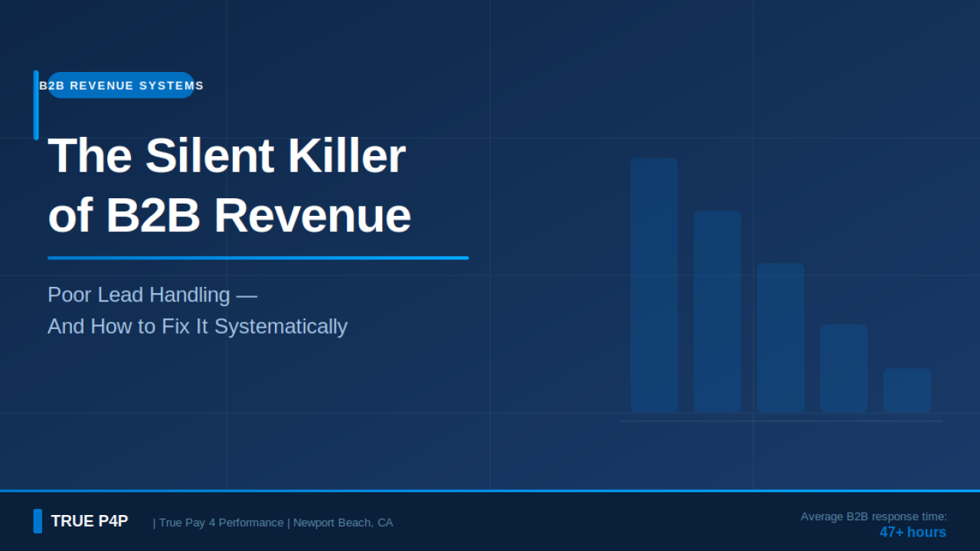Click the title line 'of B2B Revenue'
This screenshot has height=551, width=980.
tap(229, 216)
